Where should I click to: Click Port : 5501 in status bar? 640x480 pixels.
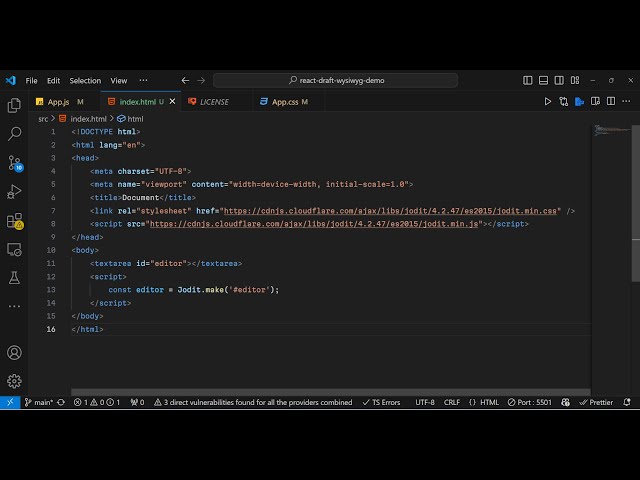tap(530, 402)
